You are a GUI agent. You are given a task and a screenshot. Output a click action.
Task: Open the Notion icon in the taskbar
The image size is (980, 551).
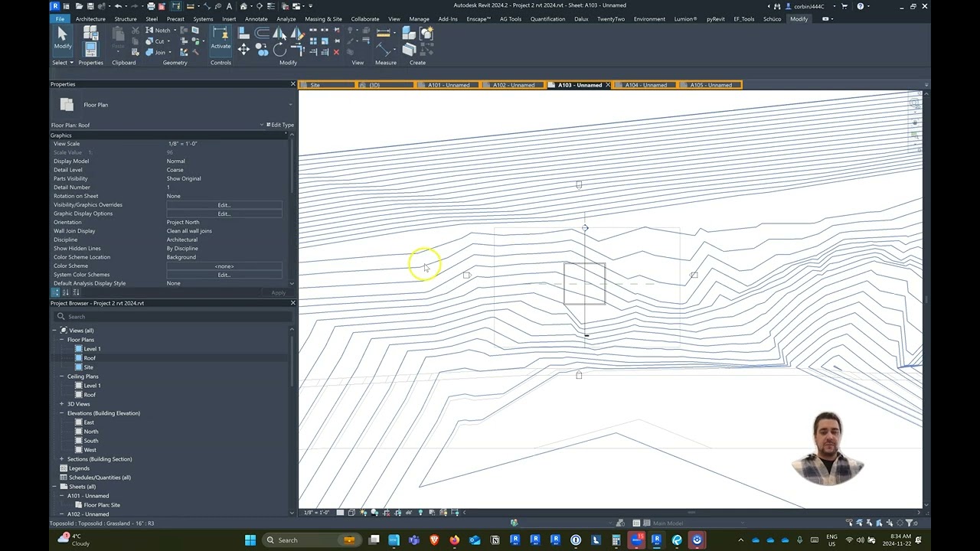pyautogui.click(x=495, y=540)
